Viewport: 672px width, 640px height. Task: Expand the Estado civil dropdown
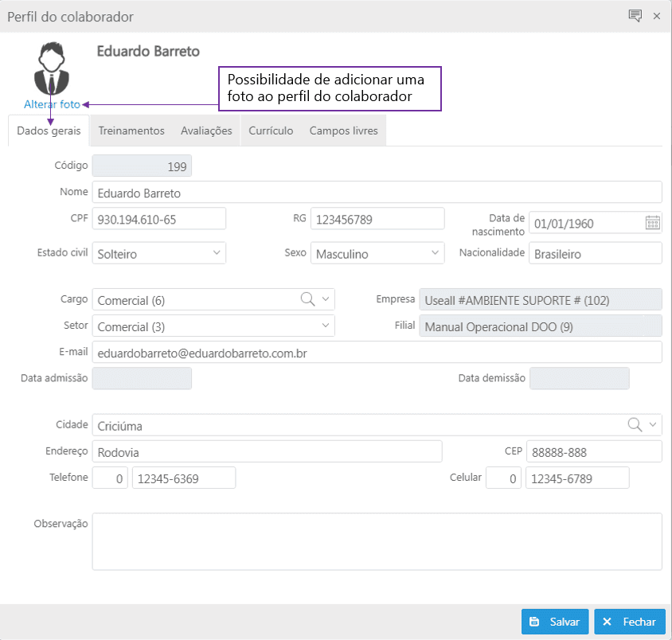(x=217, y=253)
